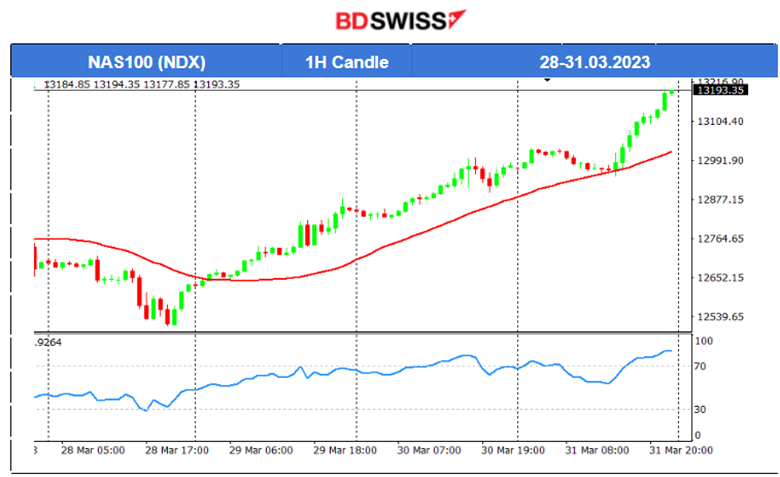The width and height of the screenshot is (780, 477).
Task: Click the 13104.40 price axis label
Action: (x=720, y=121)
